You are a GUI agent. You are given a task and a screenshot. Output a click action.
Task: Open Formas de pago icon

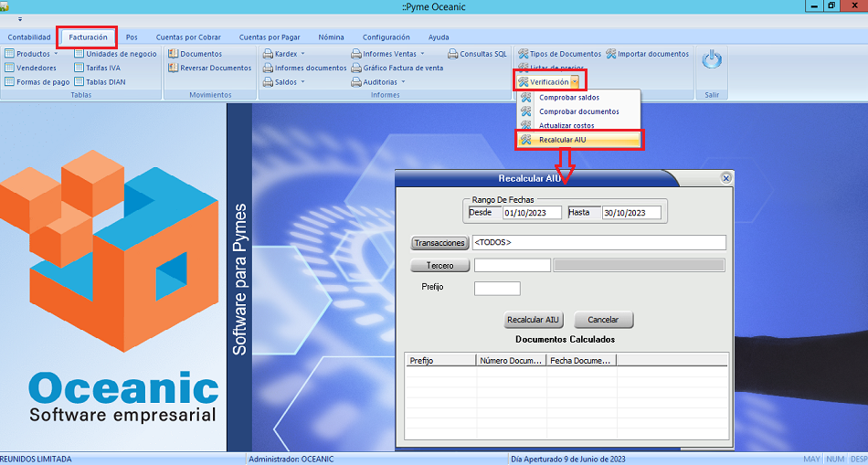tap(9, 82)
